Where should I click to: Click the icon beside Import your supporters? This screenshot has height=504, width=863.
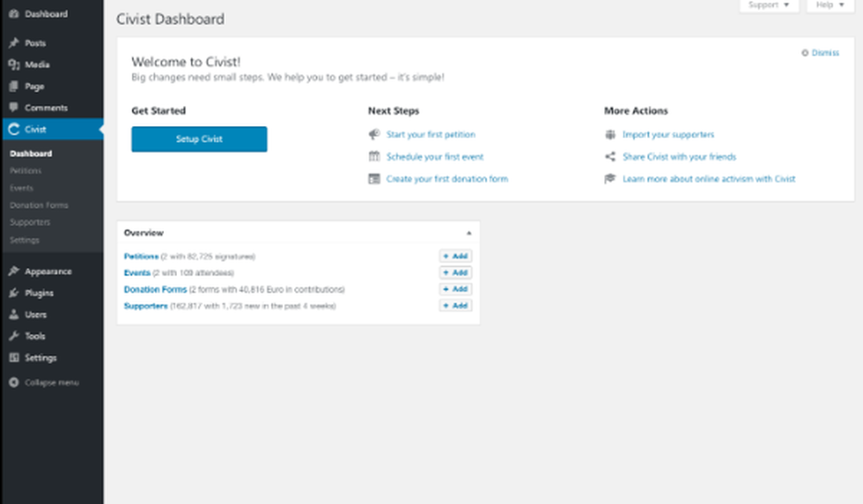[610, 135]
